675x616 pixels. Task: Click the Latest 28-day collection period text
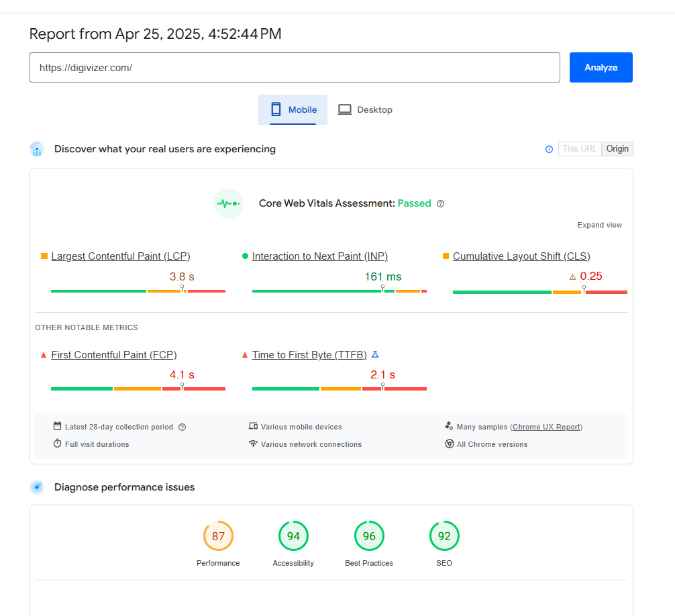[119, 427]
